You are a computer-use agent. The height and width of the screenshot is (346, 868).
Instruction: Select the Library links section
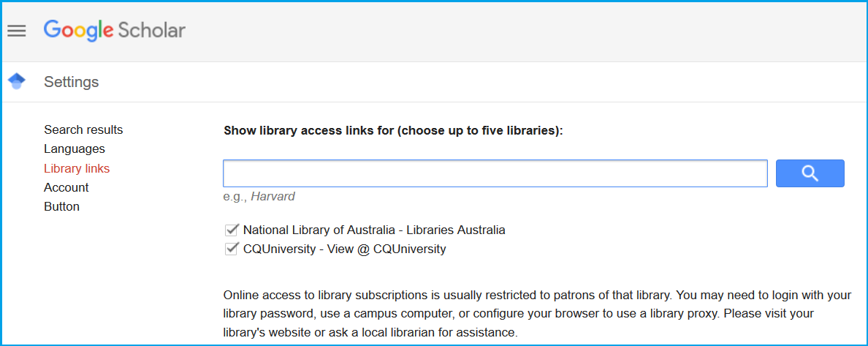(77, 168)
